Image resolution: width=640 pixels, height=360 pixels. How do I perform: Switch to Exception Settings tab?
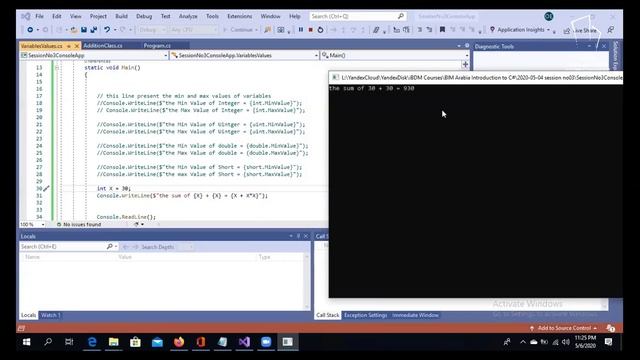(365, 315)
